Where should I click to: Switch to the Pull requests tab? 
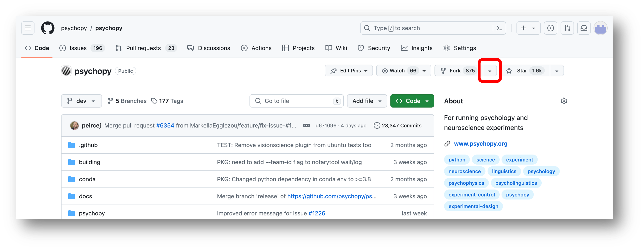click(x=146, y=48)
